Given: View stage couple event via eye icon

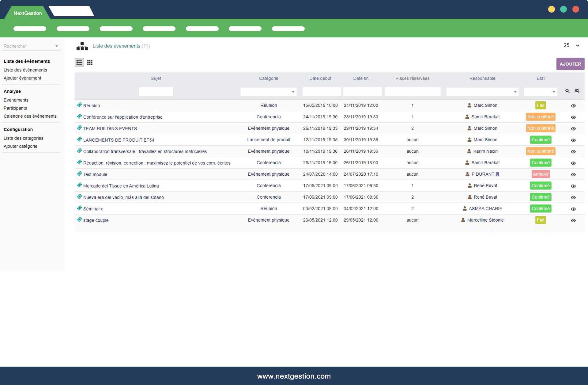Looking at the screenshot, I should click(x=573, y=221).
